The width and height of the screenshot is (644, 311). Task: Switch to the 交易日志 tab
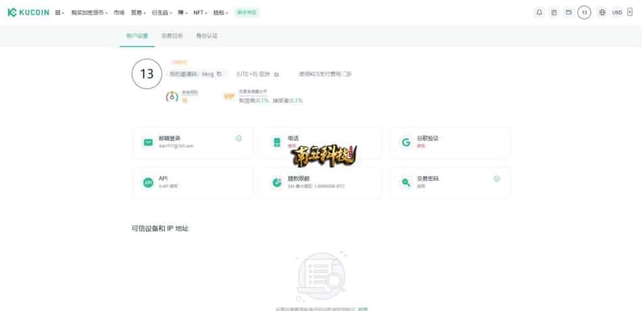(172, 36)
